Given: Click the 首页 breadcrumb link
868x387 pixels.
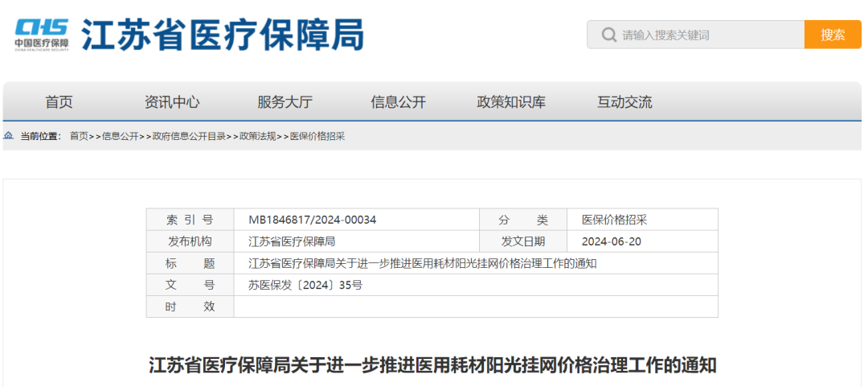Looking at the screenshot, I should pos(79,136).
